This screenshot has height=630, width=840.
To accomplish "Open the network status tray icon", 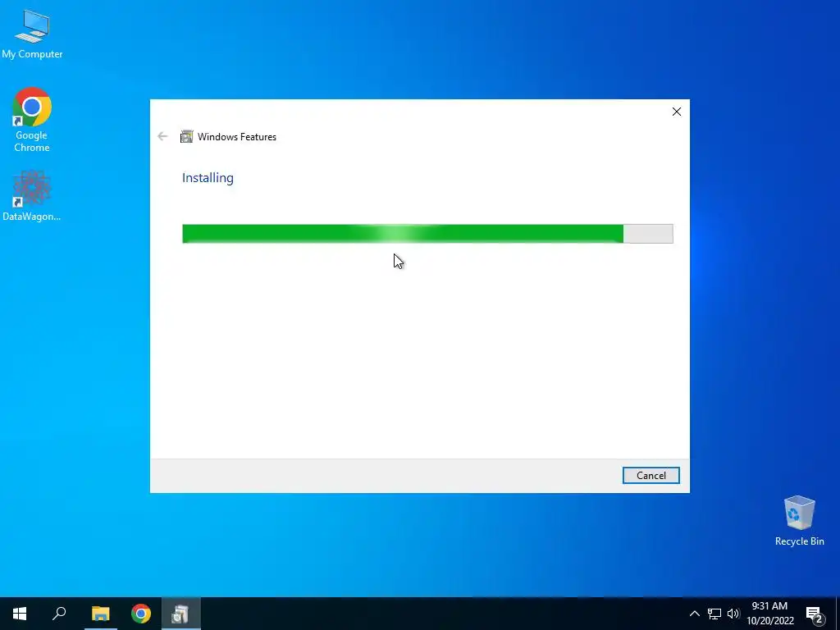I will pos(714,614).
